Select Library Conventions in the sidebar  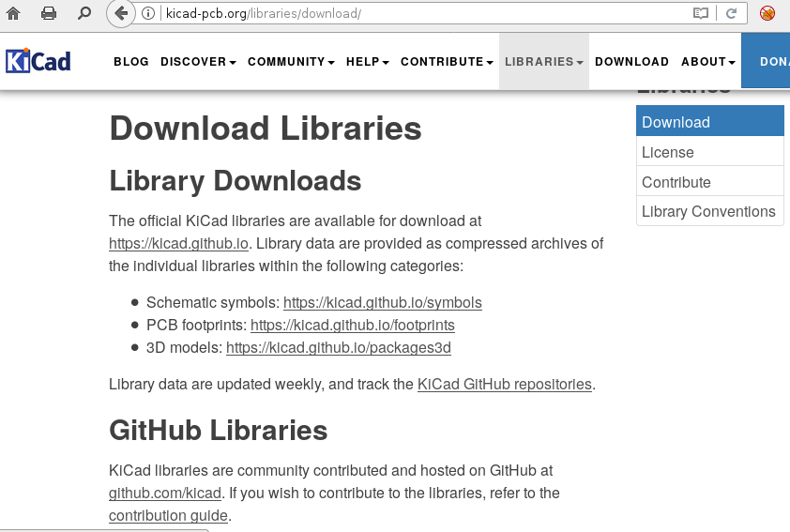pyautogui.click(x=710, y=211)
